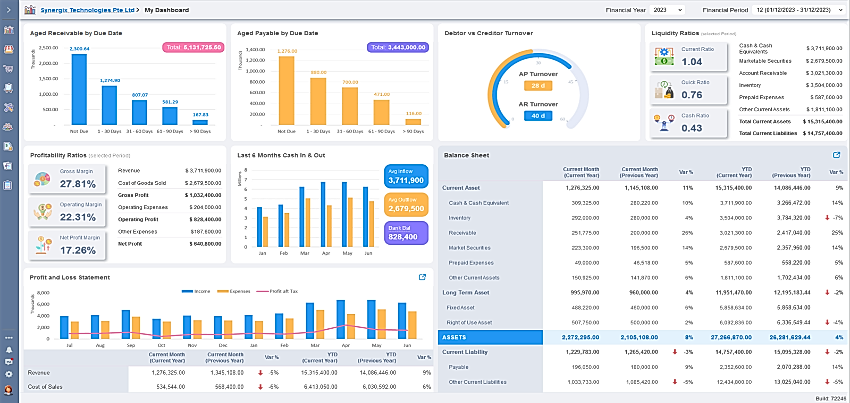Image resolution: width=850 pixels, height=403 pixels.
Task: Open the clipboard icon in the sidebar
Action: click(x=8, y=185)
